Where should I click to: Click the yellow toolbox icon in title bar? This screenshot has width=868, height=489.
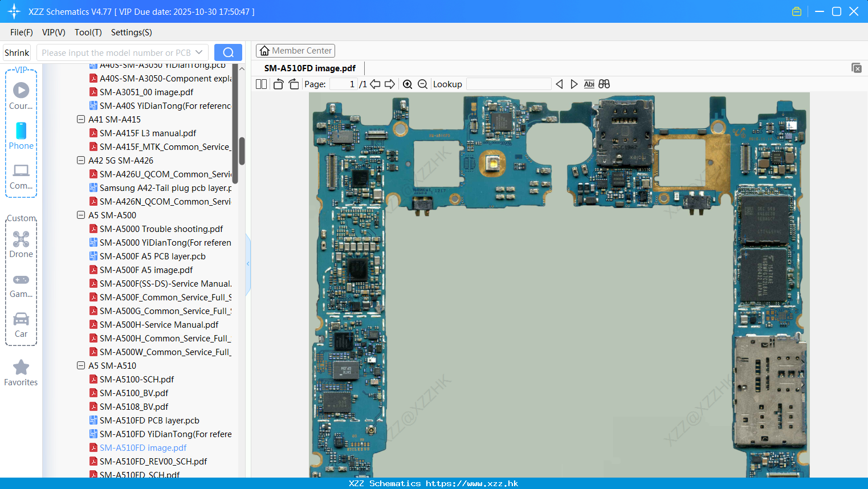[797, 11]
